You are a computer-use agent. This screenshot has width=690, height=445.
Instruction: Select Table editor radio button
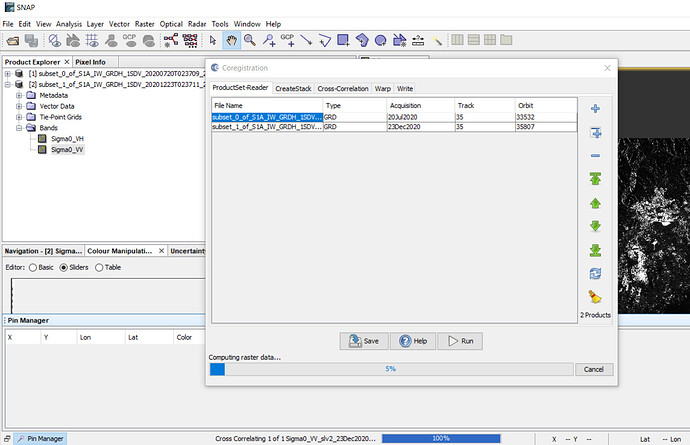pyautogui.click(x=99, y=268)
